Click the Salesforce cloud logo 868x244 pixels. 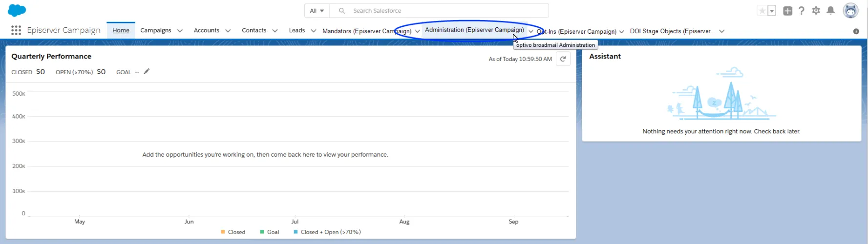coord(17,10)
